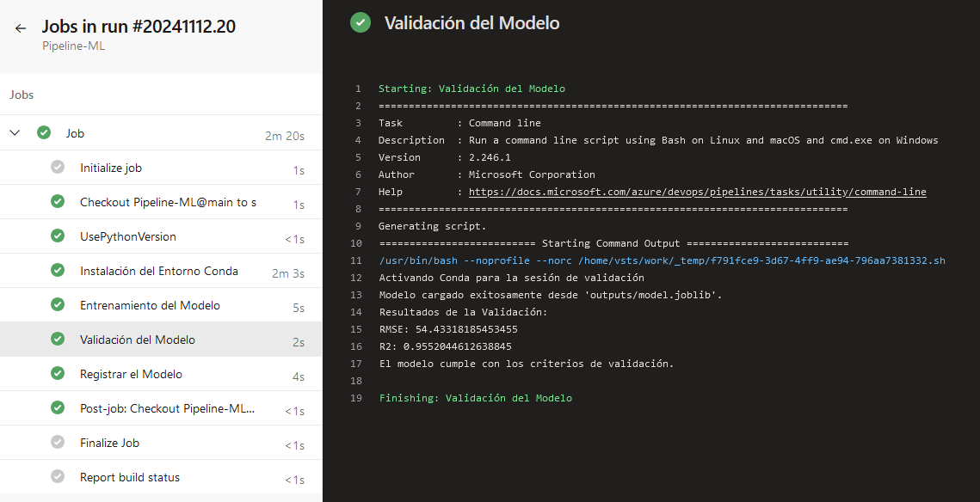
Task: Click success icon for Checkout Pipeline-ML@main step
Action: 58,202
